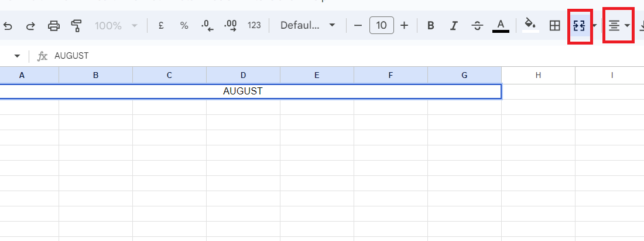Expand horizontal align options dropdown
Image resolution: width=644 pixels, height=241 pixels.
(627, 26)
